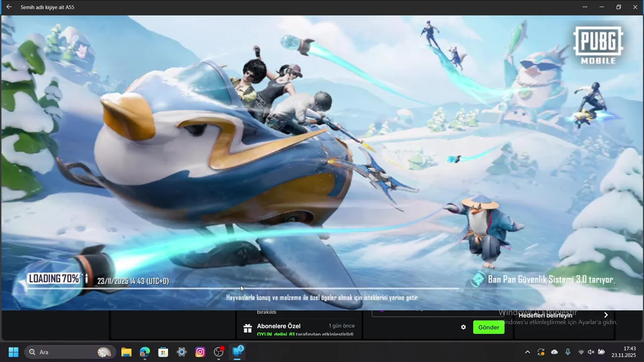Viewport: 644px width, 362px height.
Task: Click the OYUN_delisi_61 username link
Action: [x=276, y=334]
